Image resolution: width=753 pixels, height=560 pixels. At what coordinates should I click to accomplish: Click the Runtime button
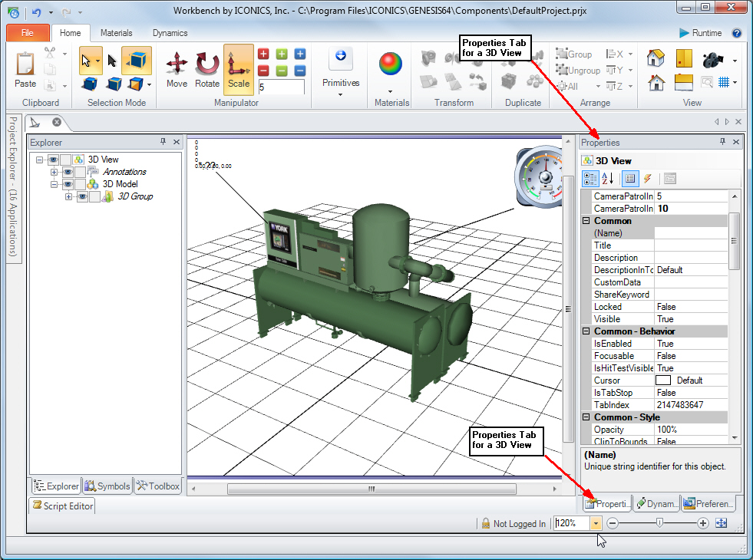click(700, 33)
